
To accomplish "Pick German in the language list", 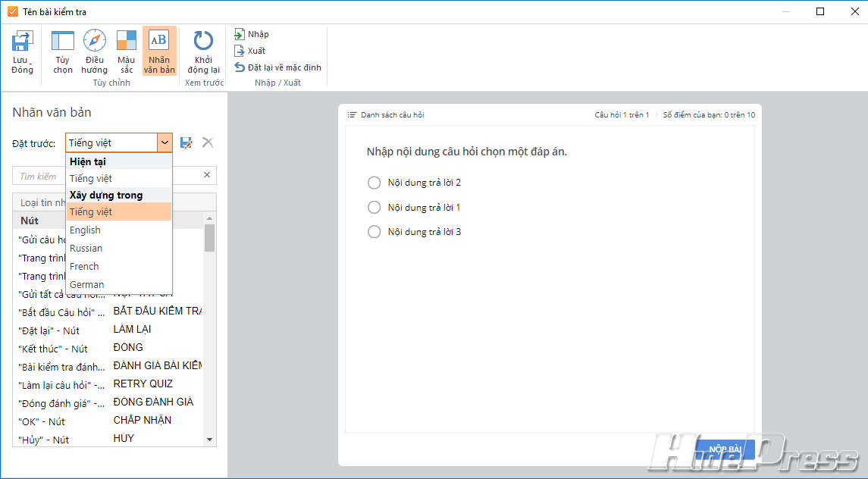I will pos(86,285).
